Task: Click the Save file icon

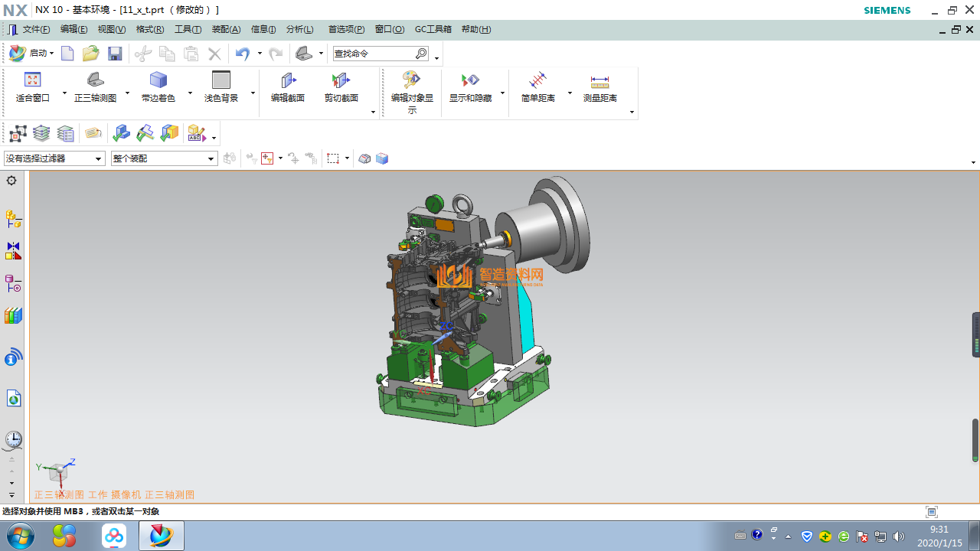Action: 115,54
